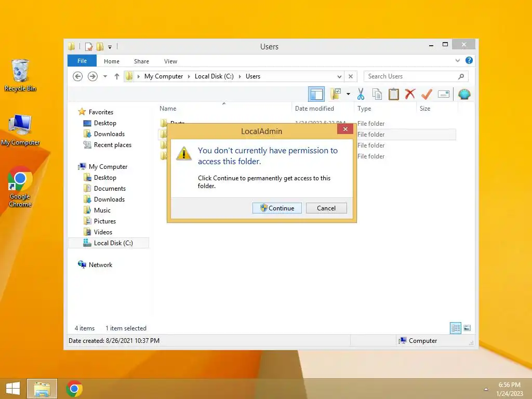Open Pictures in the navigation pane
532x399 pixels.
(105, 221)
